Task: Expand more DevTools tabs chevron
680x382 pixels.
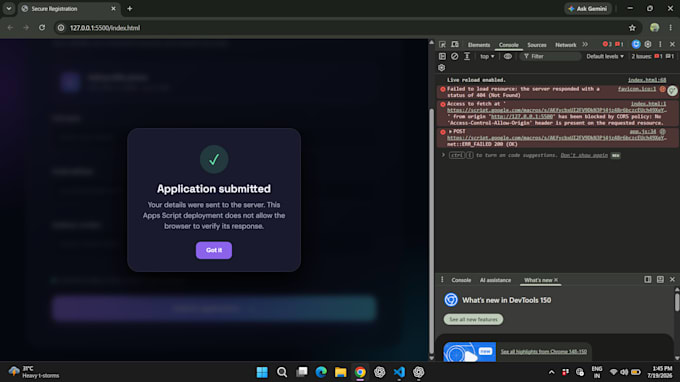Action: pos(585,44)
